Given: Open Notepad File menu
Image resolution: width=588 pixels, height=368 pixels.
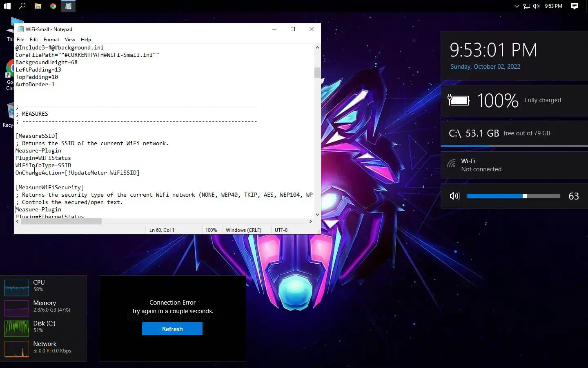Looking at the screenshot, I should 20,40.
